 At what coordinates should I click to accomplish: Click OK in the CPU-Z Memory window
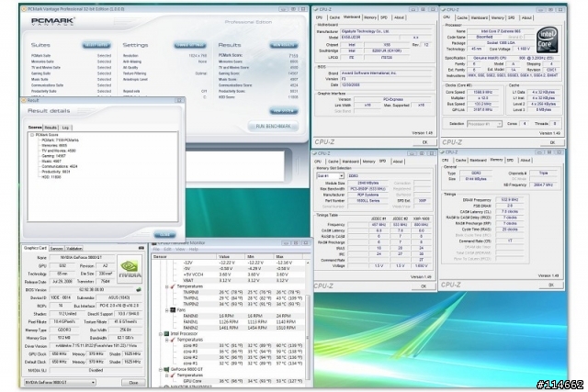pos(551,285)
